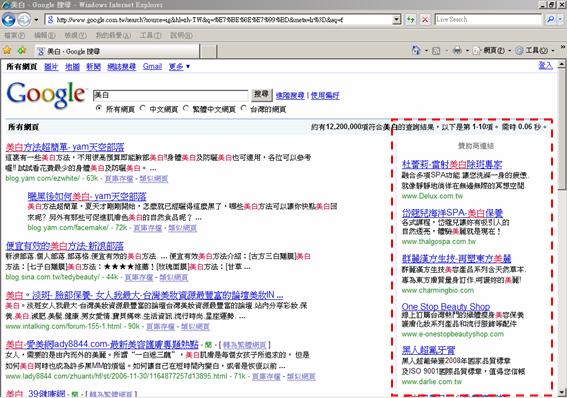Click the Print toolbar icon
The width and height of the screenshot is (567, 398).
click(457, 50)
